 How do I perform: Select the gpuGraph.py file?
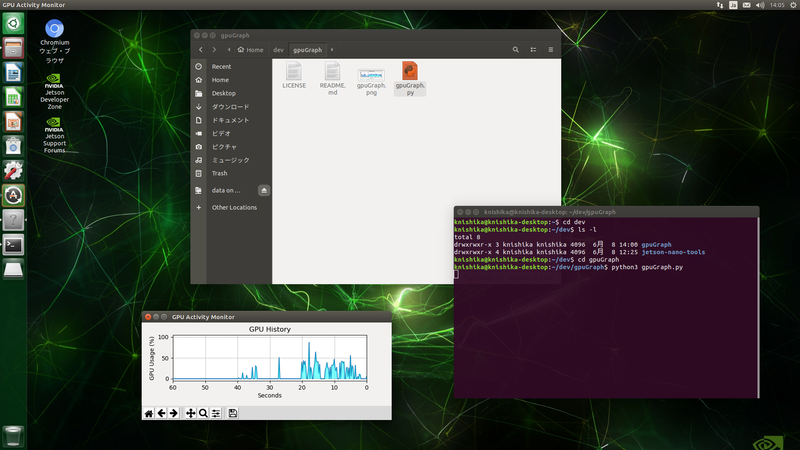pos(410,78)
